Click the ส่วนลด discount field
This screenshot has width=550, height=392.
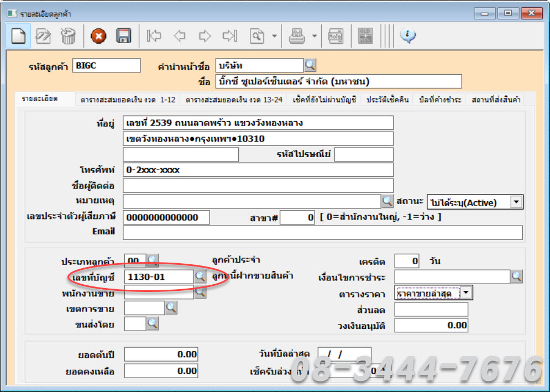[431, 310]
